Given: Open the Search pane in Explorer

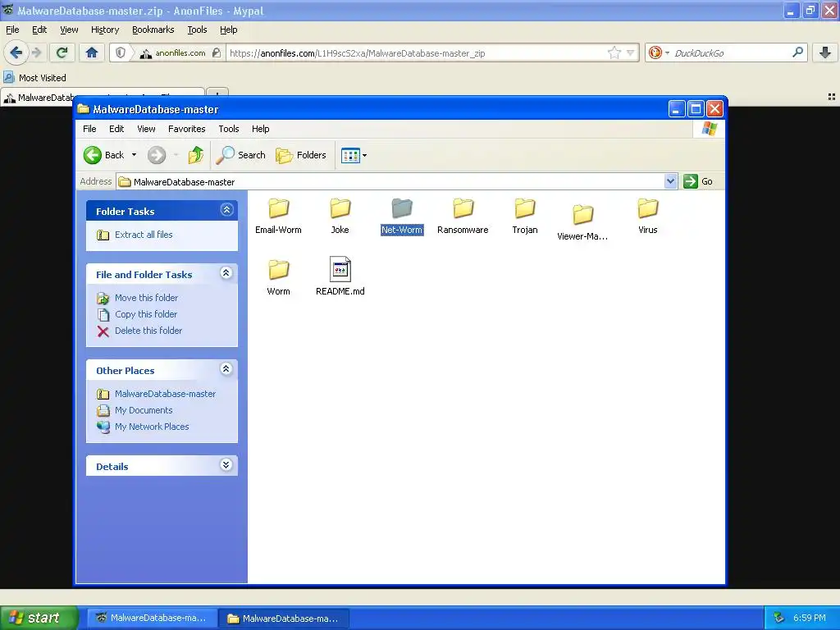Looking at the screenshot, I should [x=241, y=155].
